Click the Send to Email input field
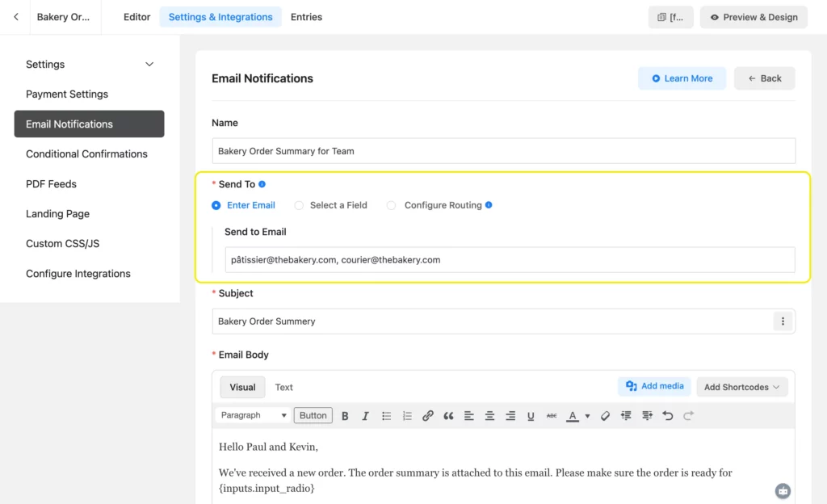827x504 pixels. click(x=510, y=260)
